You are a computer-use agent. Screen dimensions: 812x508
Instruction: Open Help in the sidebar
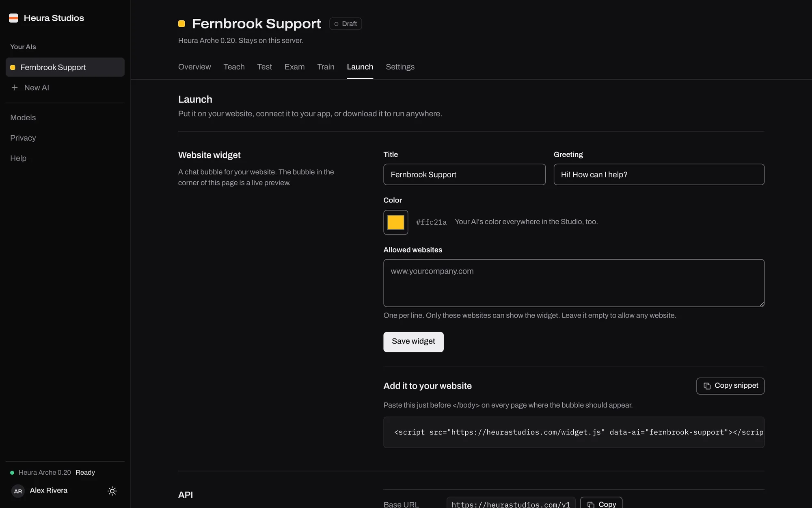click(x=18, y=158)
